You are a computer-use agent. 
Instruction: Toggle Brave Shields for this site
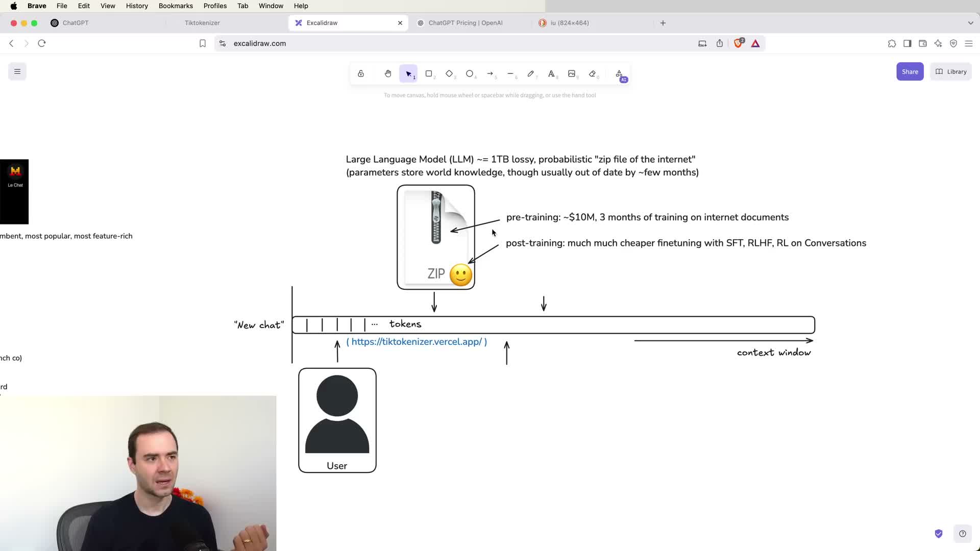pos(738,43)
